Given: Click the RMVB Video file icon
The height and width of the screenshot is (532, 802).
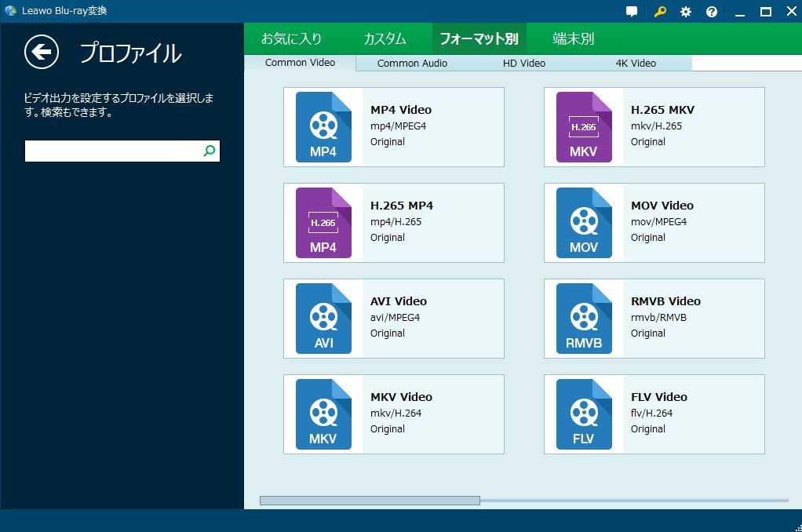Looking at the screenshot, I should (584, 319).
